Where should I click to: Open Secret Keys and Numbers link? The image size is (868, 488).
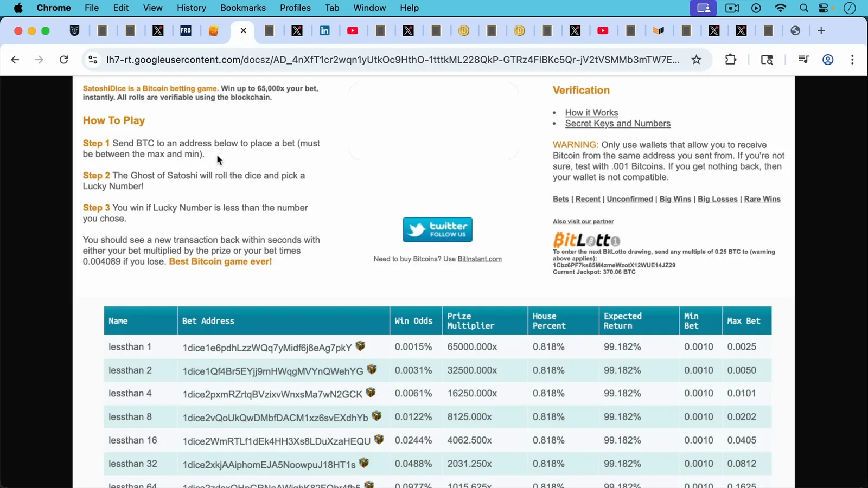pyautogui.click(x=617, y=124)
